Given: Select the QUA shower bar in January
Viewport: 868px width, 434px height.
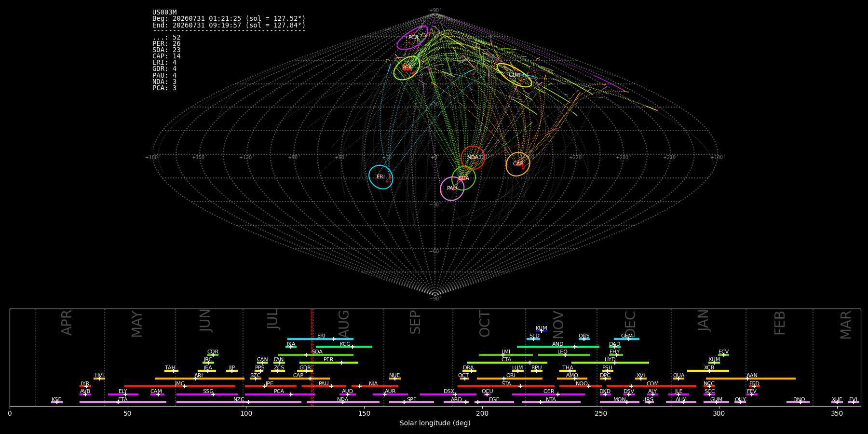Looking at the screenshot, I should click(678, 379).
